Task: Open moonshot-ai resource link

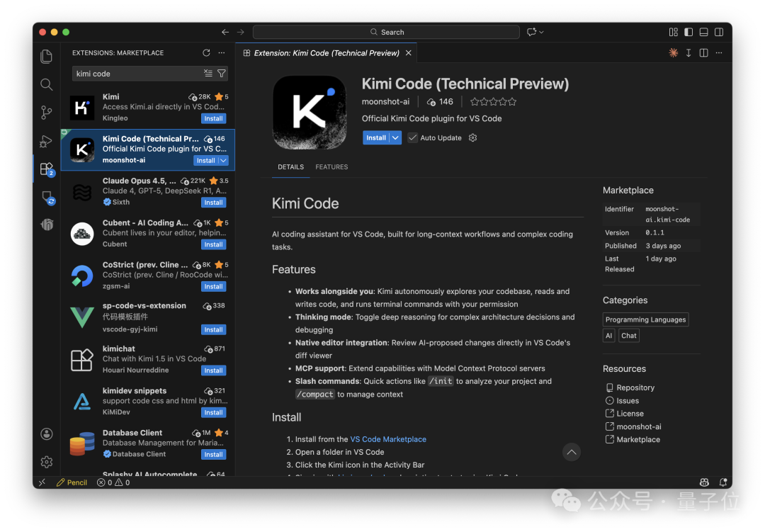Action: click(639, 426)
